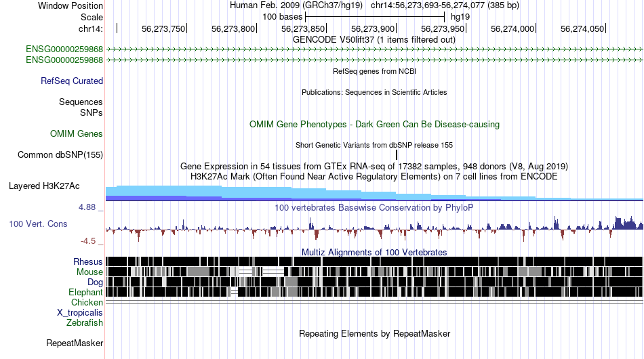Click GENCODE V50lift37 track title
The height and width of the screenshot is (359, 644).
click(x=374, y=40)
